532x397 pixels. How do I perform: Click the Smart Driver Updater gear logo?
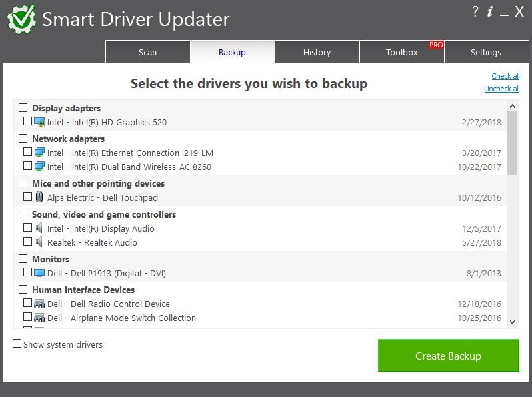(21, 19)
